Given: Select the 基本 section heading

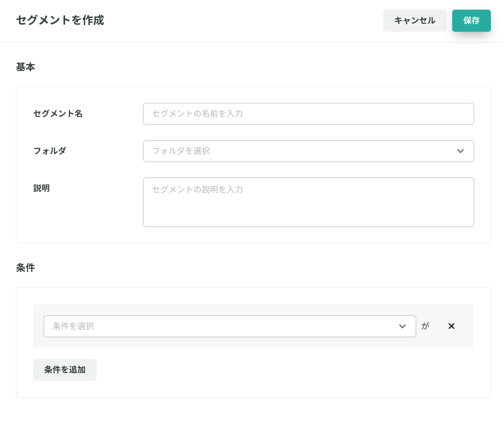Looking at the screenshot, I should (x=26, y=67).
